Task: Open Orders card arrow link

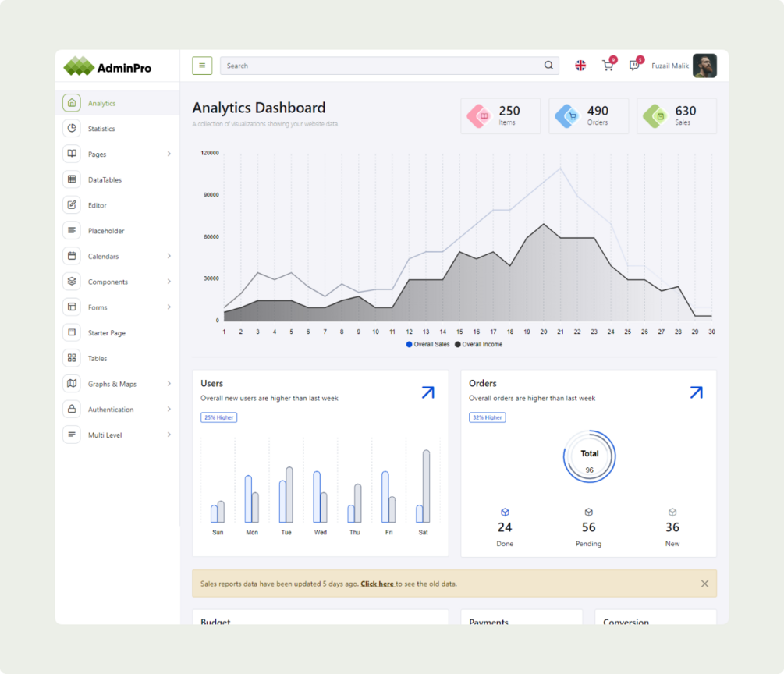Action: 697,392
